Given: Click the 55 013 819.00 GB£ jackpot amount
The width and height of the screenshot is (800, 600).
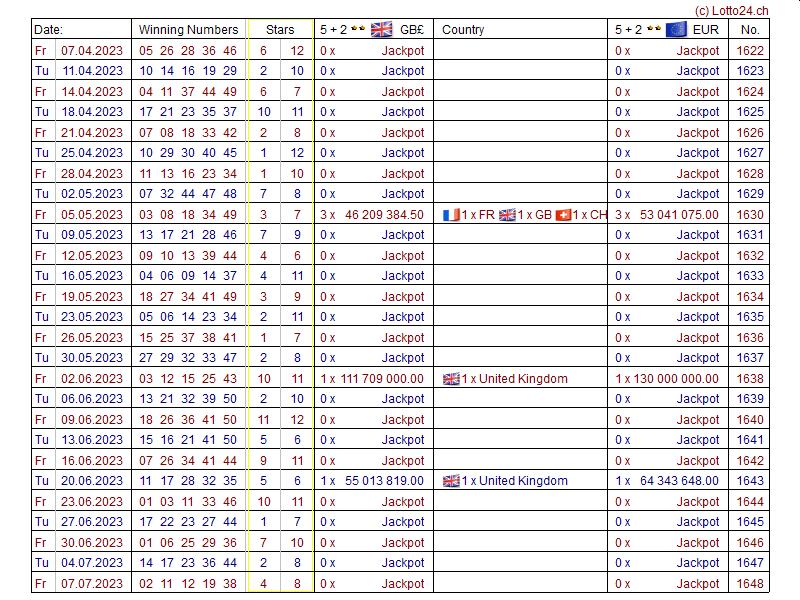Looking at the screenshot, I should pos(384,481).
